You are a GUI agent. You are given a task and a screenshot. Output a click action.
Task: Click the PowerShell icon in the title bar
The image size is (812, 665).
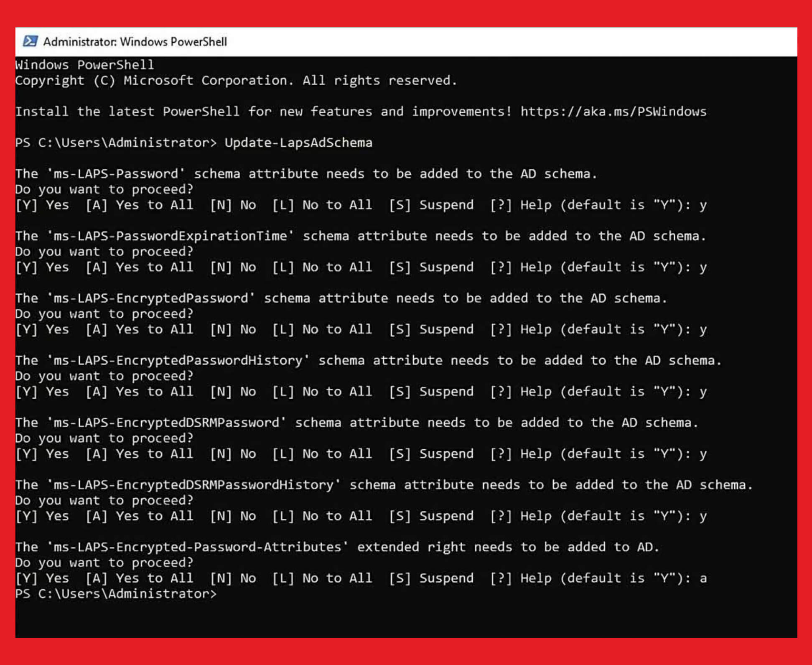tap(30, 41)
